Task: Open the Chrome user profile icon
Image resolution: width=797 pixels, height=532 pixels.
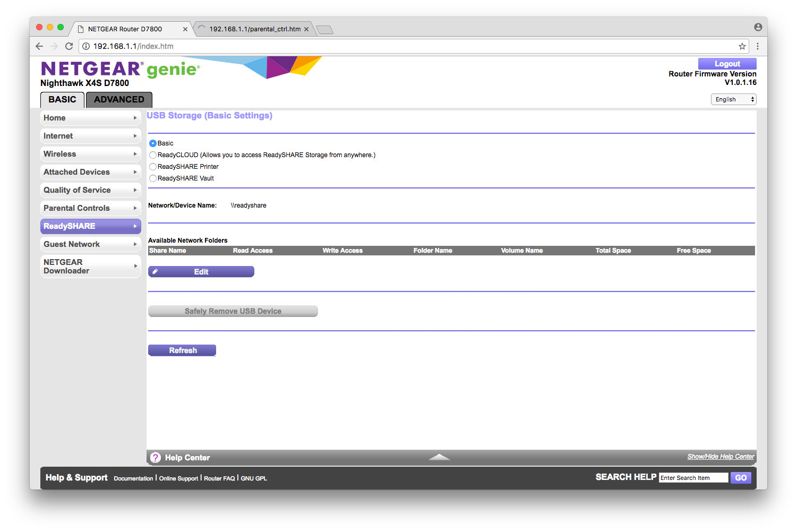Action: tap(758, 27)
